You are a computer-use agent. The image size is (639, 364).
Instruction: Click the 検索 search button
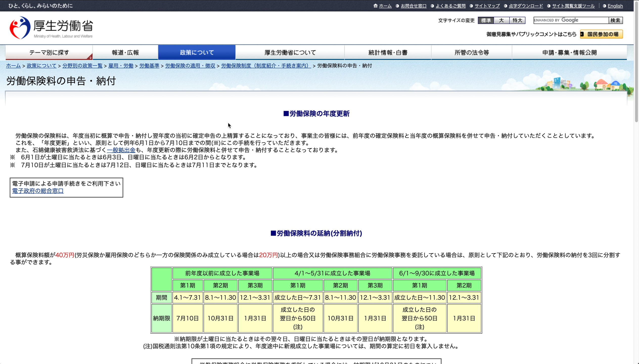click(x=615, y=20)
